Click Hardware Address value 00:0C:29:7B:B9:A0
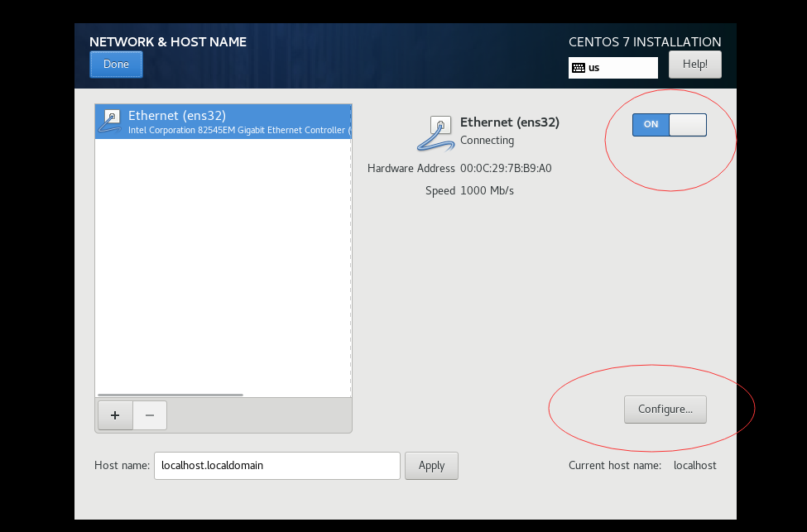 (506, 168)
